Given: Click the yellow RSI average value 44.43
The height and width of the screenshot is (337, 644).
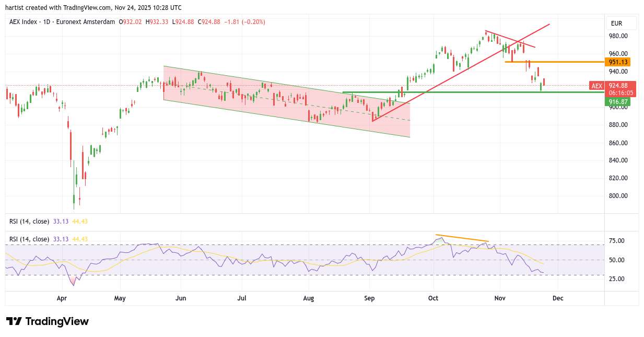Looking at the screenshot, I should tap(80, 239).
